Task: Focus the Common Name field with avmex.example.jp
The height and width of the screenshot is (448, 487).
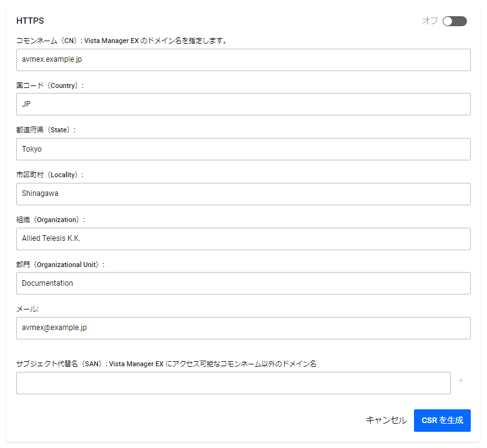Action: [243, 60]
